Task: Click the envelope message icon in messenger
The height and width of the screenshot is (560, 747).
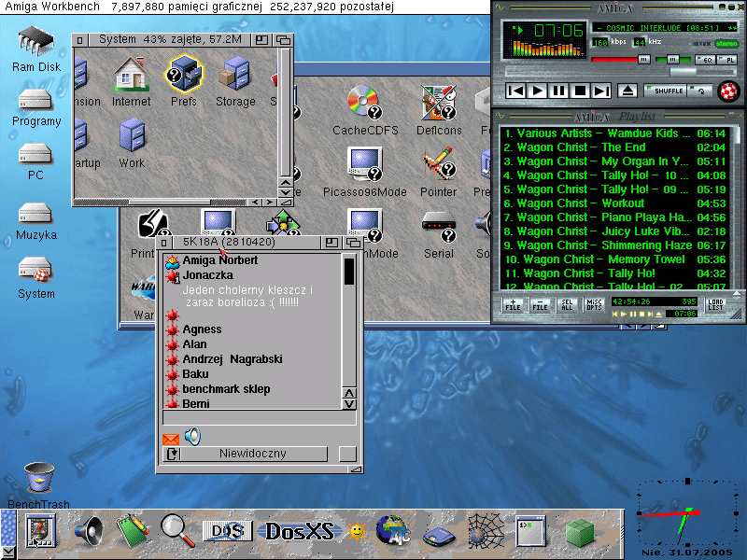Action: coord(171,439)
